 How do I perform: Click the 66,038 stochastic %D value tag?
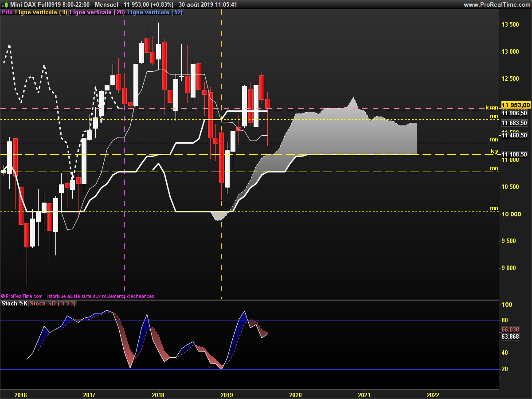(510, 329)
